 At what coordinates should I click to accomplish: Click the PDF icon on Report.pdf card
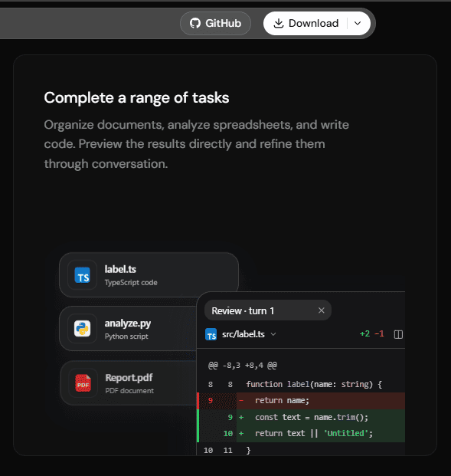[83, 383]
